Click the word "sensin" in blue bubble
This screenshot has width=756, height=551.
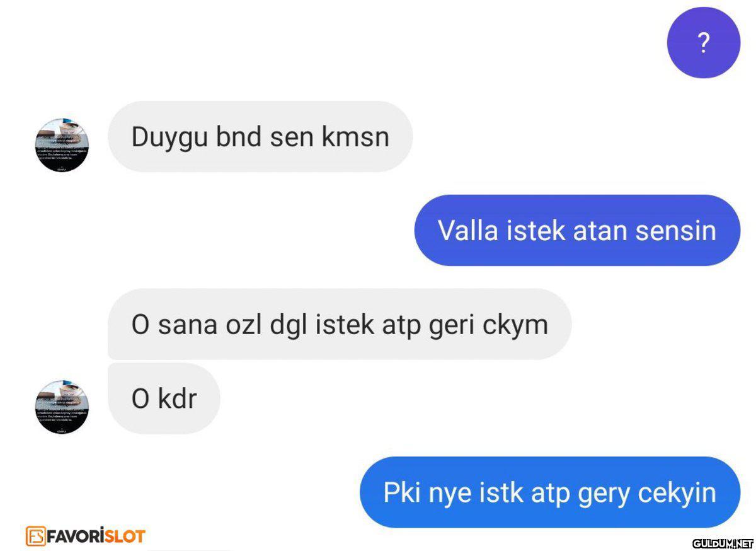pyautogui.click(x=676, y=231)
